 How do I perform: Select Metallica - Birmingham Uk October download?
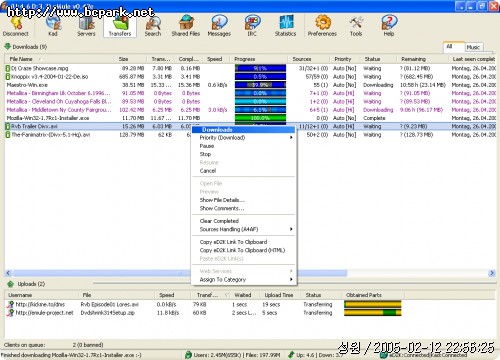point(250,93)
